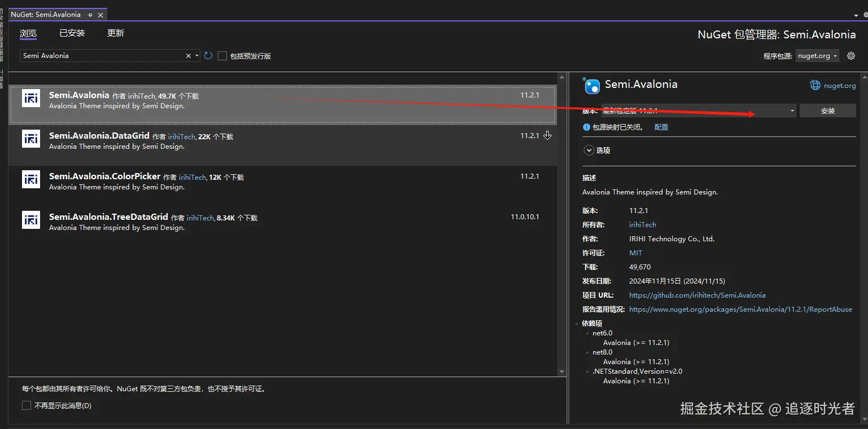Click Avalonia (>= 11.2.1) under .NETStandard
Image resolution: width=868 pixels, height=429 pixels.
[x=636, y=381]
